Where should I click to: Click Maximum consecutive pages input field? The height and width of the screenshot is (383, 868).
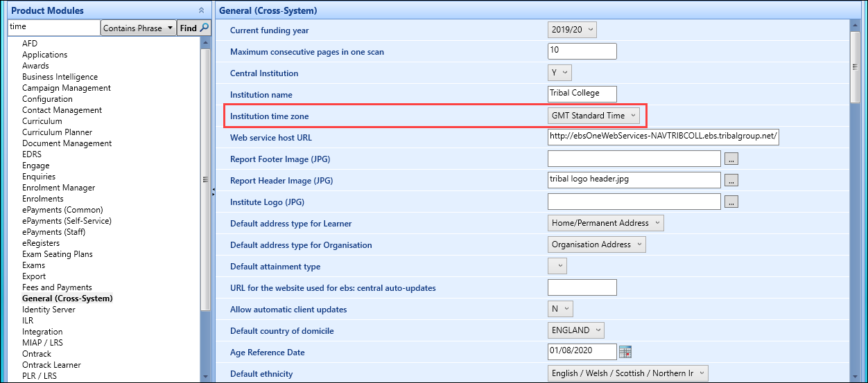click(582, 51)
